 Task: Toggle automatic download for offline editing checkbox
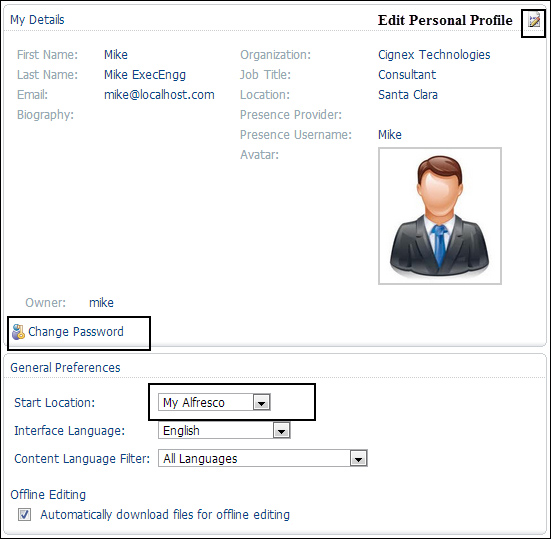(x=24, y=515)
